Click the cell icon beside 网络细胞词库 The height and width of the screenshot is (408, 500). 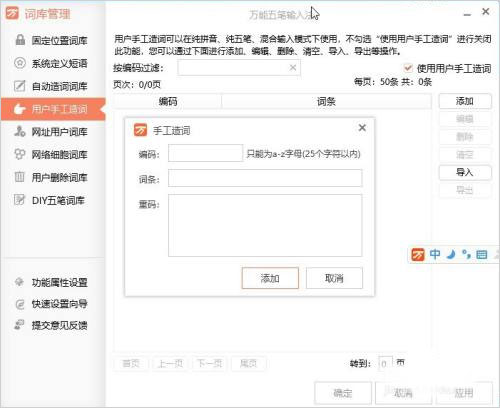tap(20, 154)
